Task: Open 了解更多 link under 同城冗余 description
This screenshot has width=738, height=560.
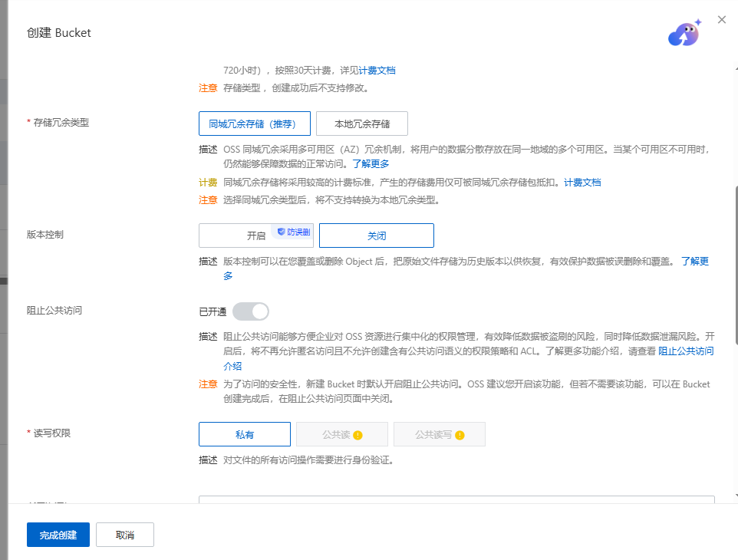Action: [371, 163]
